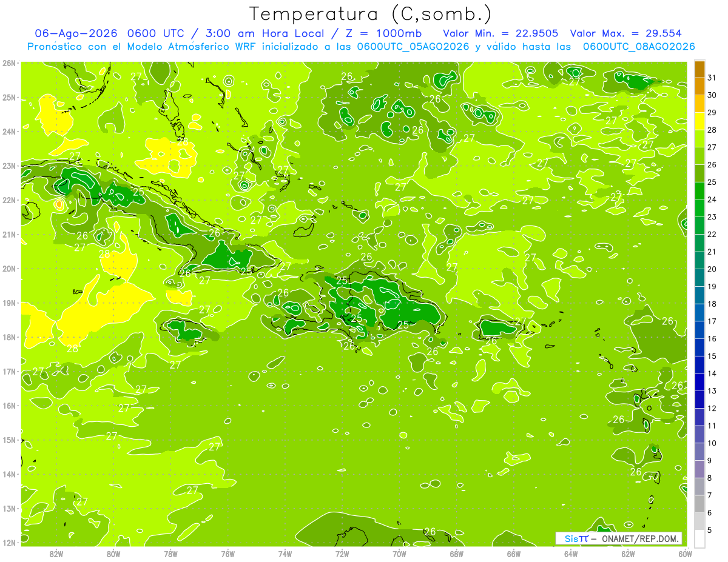Click the 31 label on the color scale
The width and height of the screenshot is (728, 562).
(712, 78)
